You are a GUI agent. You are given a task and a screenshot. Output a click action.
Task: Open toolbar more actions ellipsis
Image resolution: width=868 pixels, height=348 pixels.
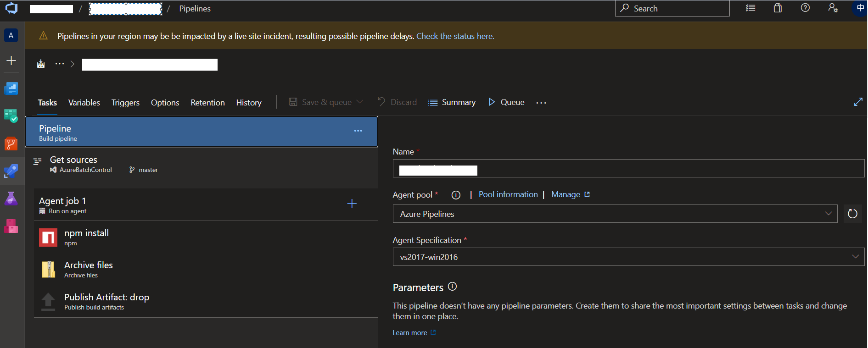pyautogui.click(x=541, y=102)
